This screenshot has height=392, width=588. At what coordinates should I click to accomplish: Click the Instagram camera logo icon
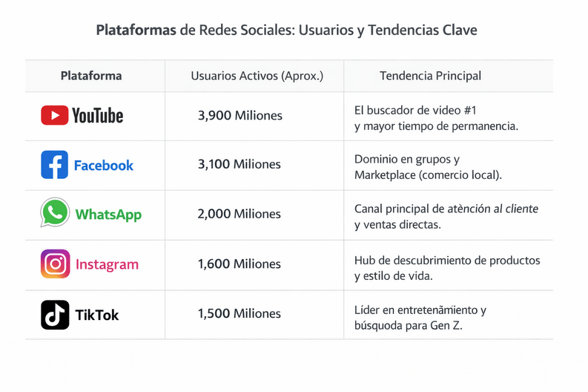tap(55, 264)
